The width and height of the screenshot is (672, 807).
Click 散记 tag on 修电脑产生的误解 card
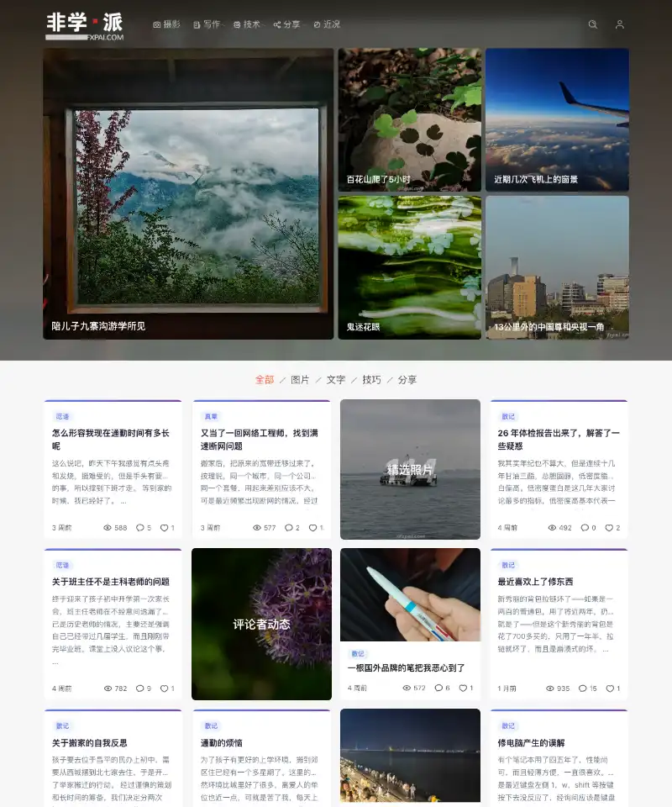pyautogui.click(x=508, y=725)
